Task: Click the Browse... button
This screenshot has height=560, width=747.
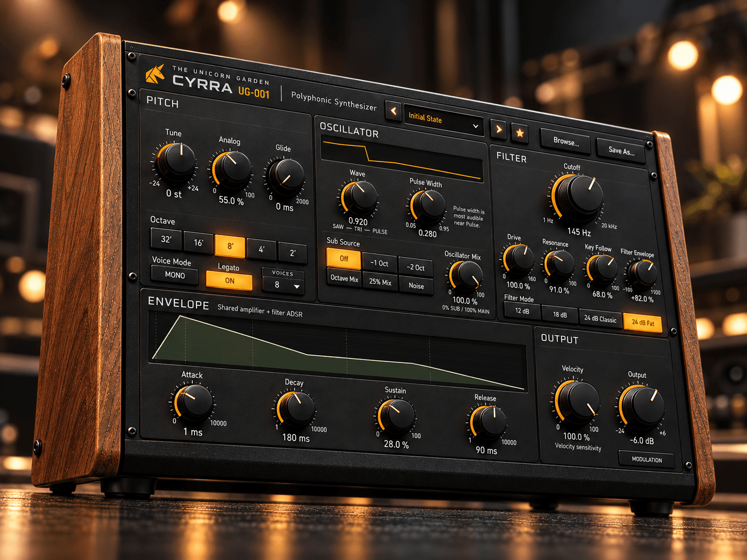Action: coord(566,141)
